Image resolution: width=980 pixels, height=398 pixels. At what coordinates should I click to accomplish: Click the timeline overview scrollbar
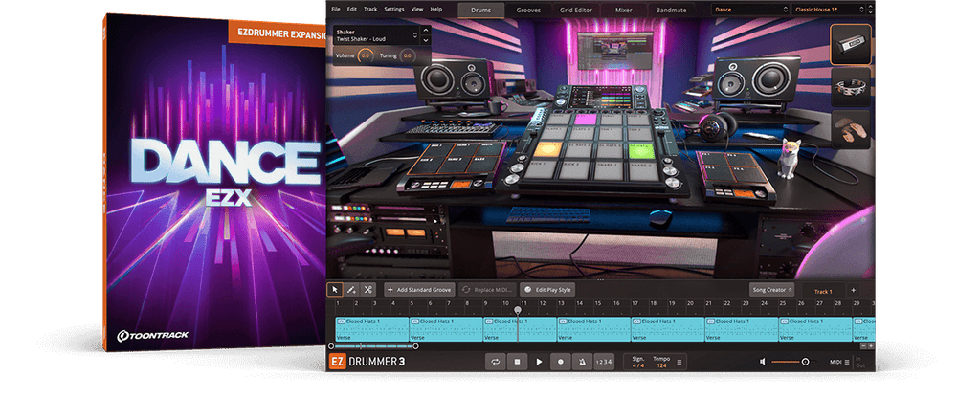373,346
